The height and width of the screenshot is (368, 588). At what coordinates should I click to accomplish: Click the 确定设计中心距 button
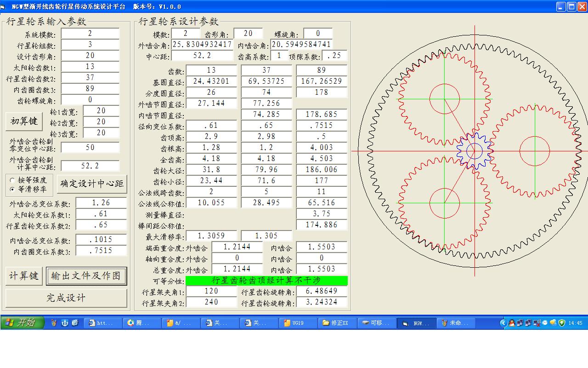tap(92, 184)
